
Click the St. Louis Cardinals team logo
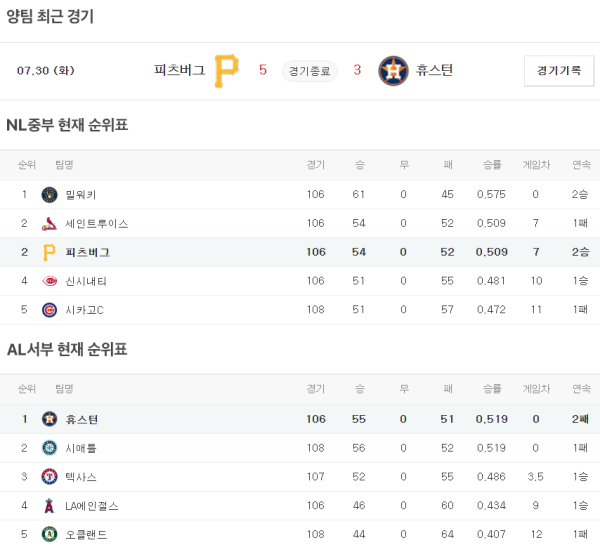click(x=50, y=223)
